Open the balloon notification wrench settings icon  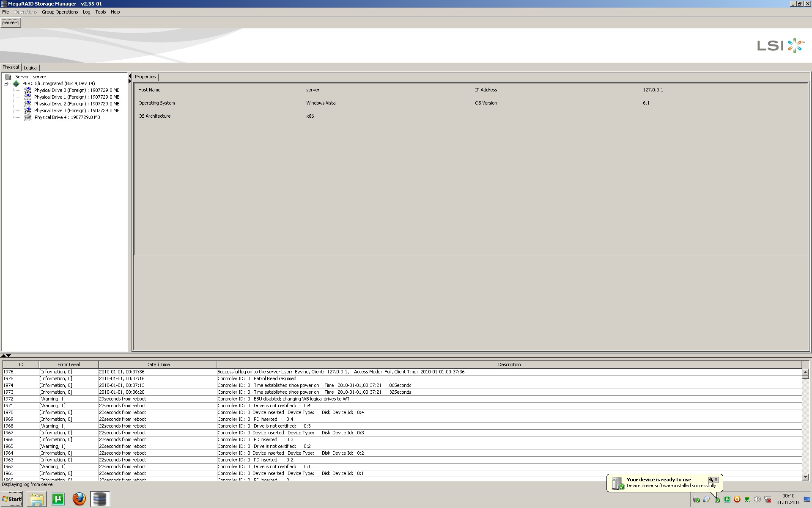click(x=710, y=480)
